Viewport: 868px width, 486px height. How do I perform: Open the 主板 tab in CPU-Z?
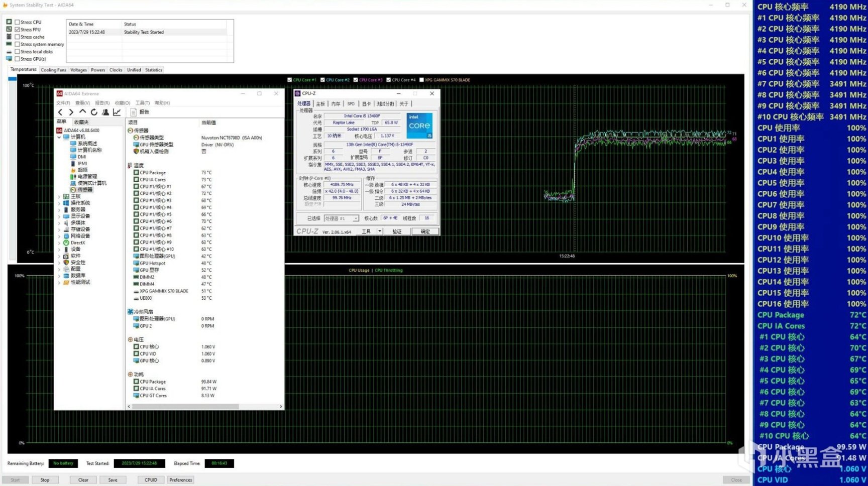pos(320,104)
